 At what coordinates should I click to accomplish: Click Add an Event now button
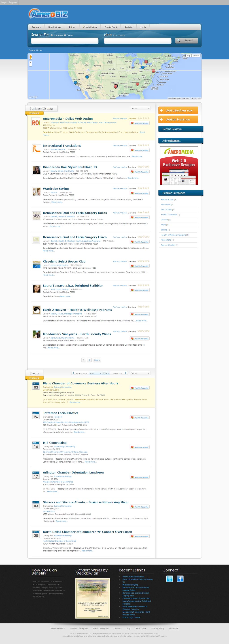(178, 119)
